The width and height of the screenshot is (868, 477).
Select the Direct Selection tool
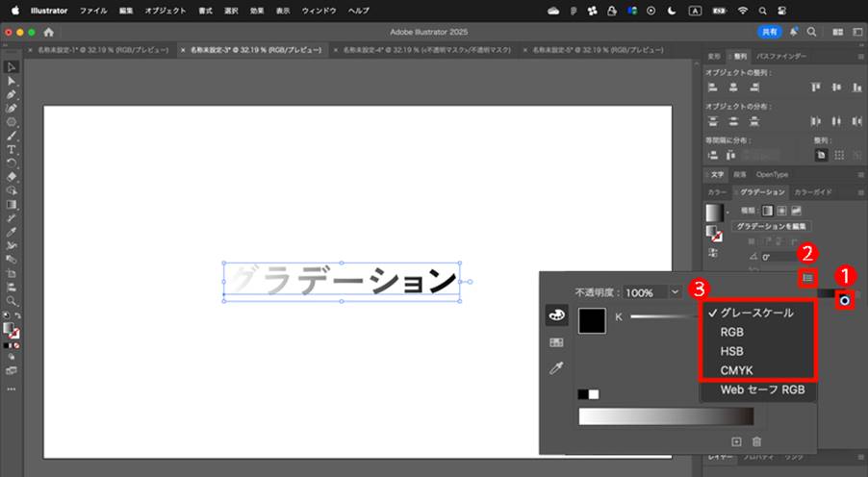pos(12,81)
